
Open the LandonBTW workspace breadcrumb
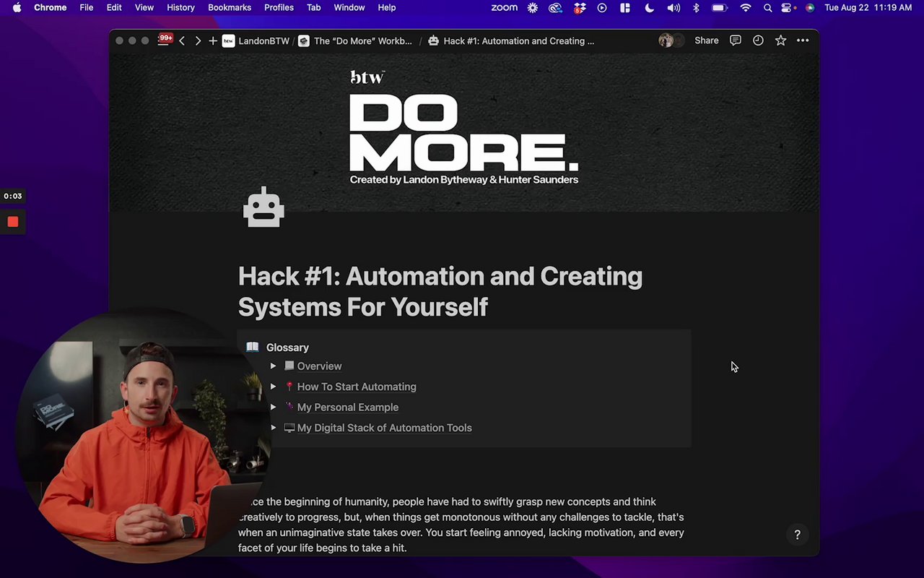[x=256, y=41]
